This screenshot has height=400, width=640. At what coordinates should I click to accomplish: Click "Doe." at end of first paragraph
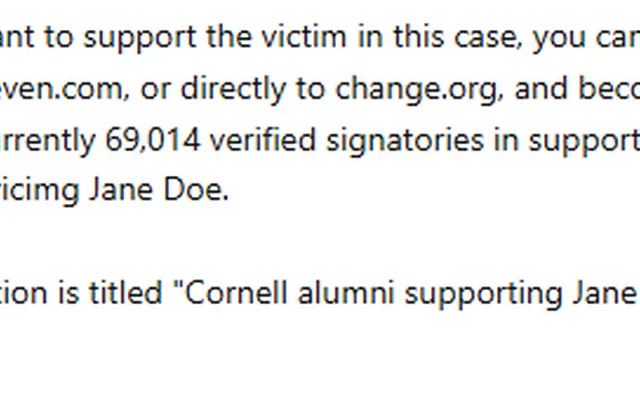click(196, 190)
